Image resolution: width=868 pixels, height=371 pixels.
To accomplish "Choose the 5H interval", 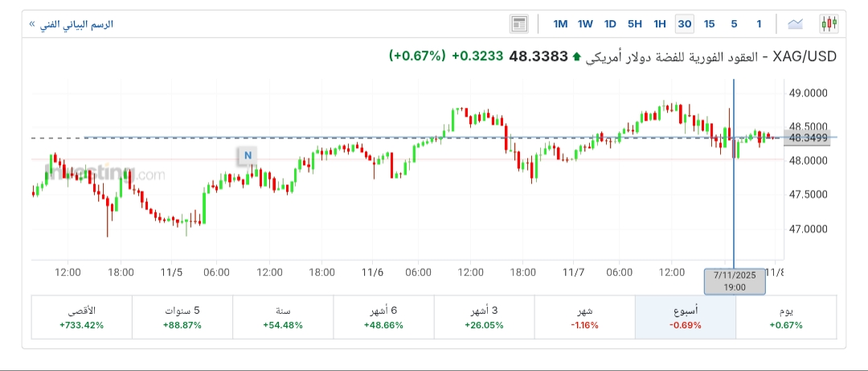I will 635,23.
